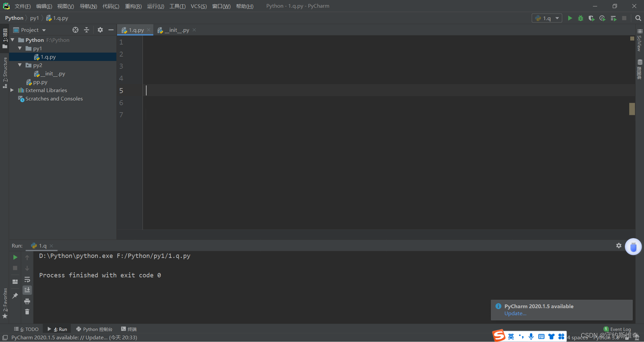
Task: Click the yellow inspection indicator at top right
Action: (632, 39)
